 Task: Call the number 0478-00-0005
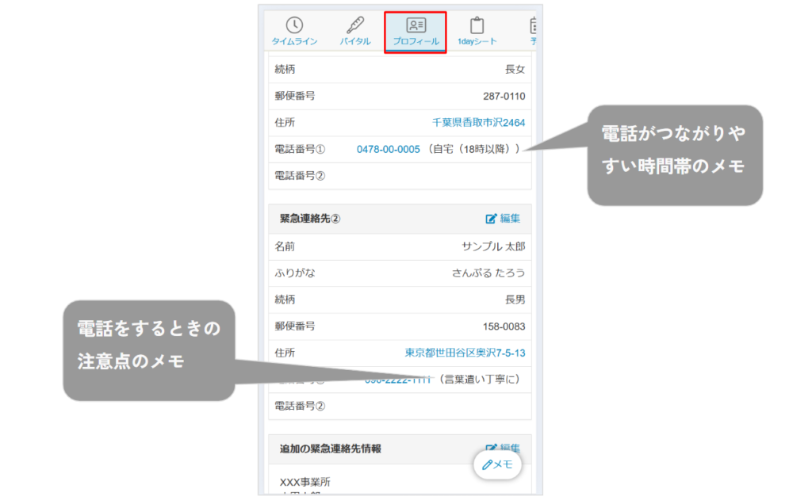[x=388, y=149]
